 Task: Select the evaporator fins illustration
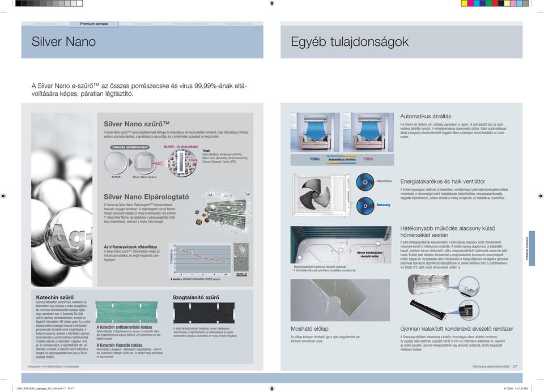click(x=224, y=212)
